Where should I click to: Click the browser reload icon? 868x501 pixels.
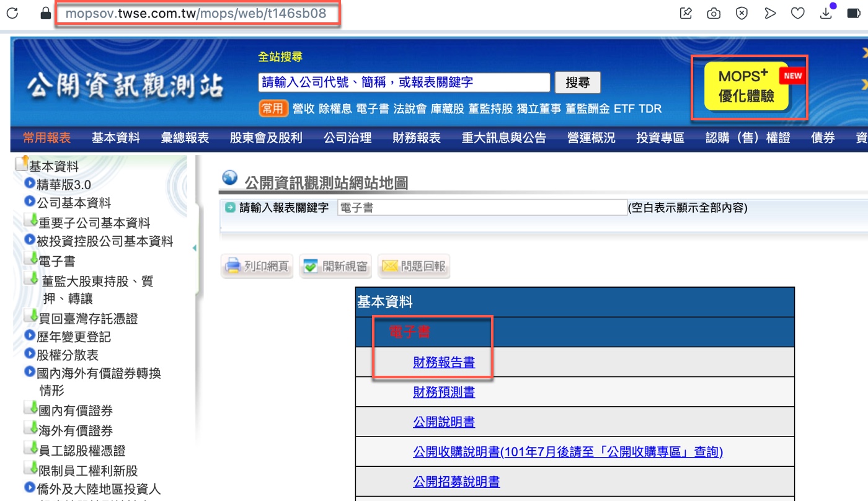point(12,13)
